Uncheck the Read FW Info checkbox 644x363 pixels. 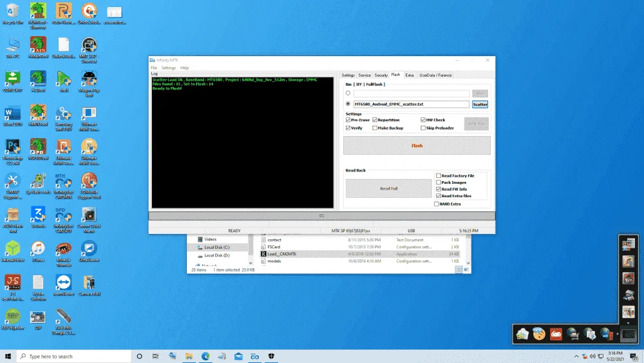pyautogui.click(x=438, y=189)
